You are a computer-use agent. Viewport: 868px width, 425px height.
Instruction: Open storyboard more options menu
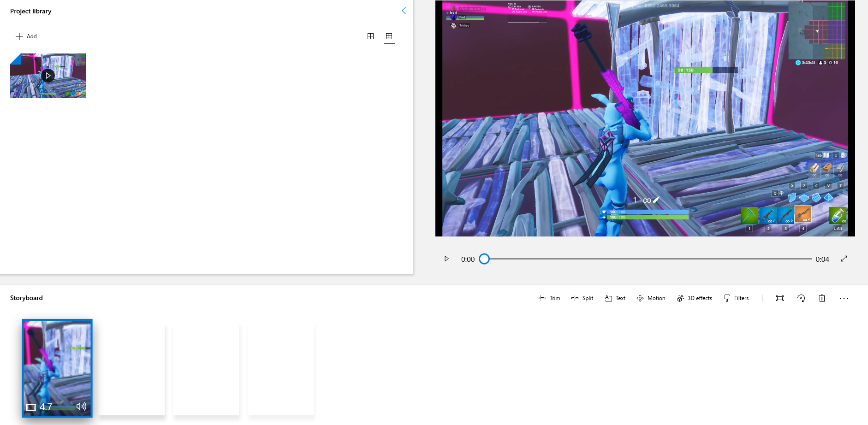click(844, 298)
